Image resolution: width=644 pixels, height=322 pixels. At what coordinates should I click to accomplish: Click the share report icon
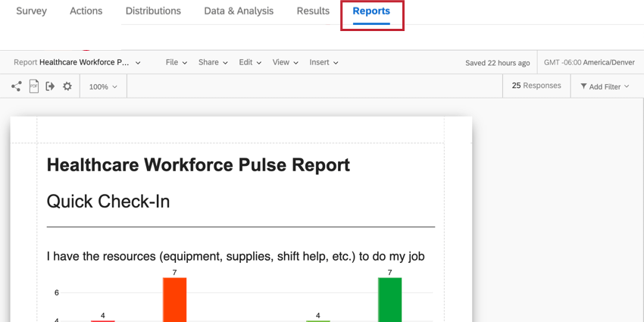17,86
